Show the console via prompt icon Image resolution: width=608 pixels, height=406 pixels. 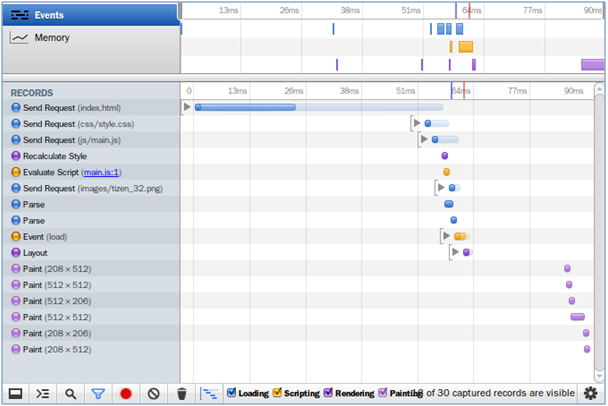43,394
